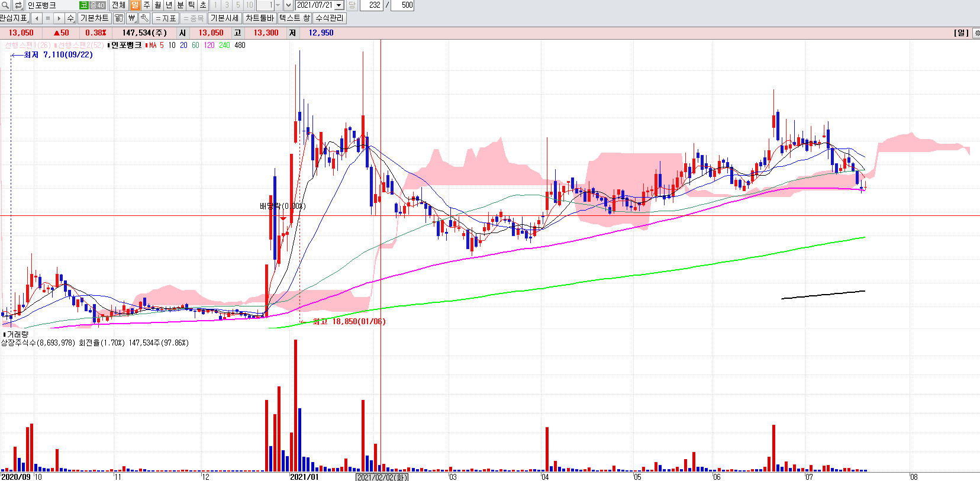Viewport: 980px width, 481px height.
Task: Click the green 코 market badge
Action: (84, 5)
